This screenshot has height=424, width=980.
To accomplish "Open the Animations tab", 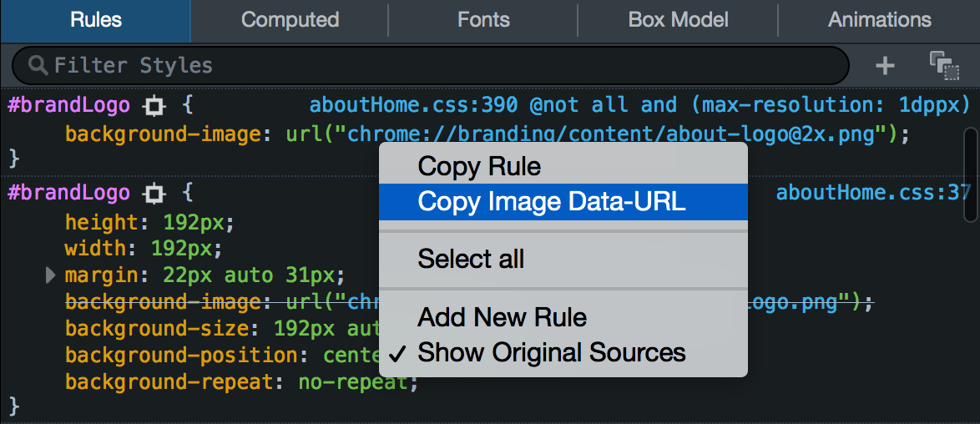I will coord(879,20).
